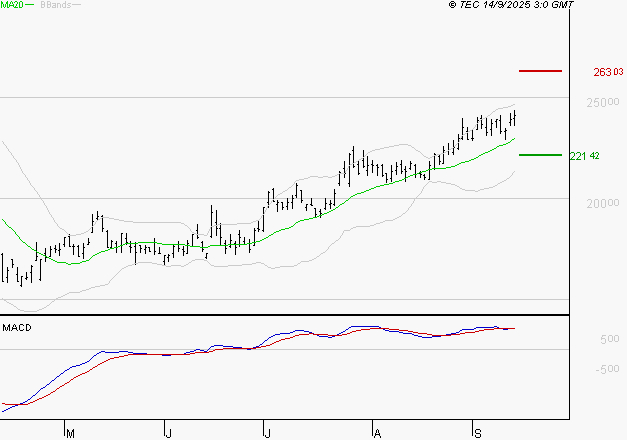Click the green line sample beside MA20
This screenshot has height=440, width=627.
coord(29,5)
